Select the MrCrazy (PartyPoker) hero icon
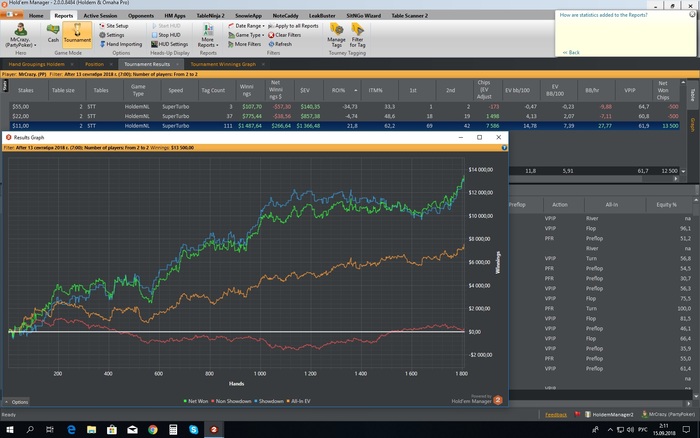 coord(20,35)
